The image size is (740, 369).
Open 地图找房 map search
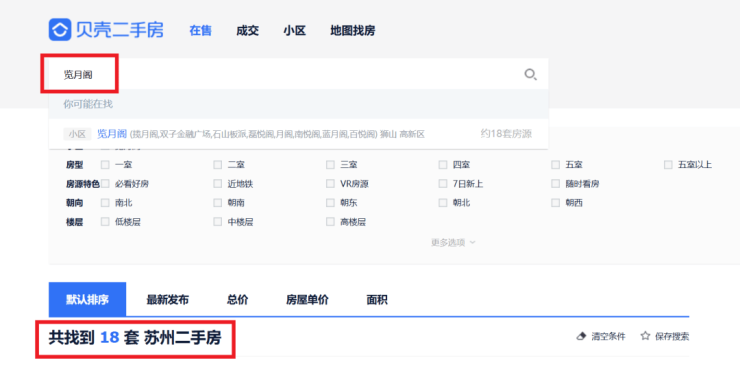(x=353, y=31)
